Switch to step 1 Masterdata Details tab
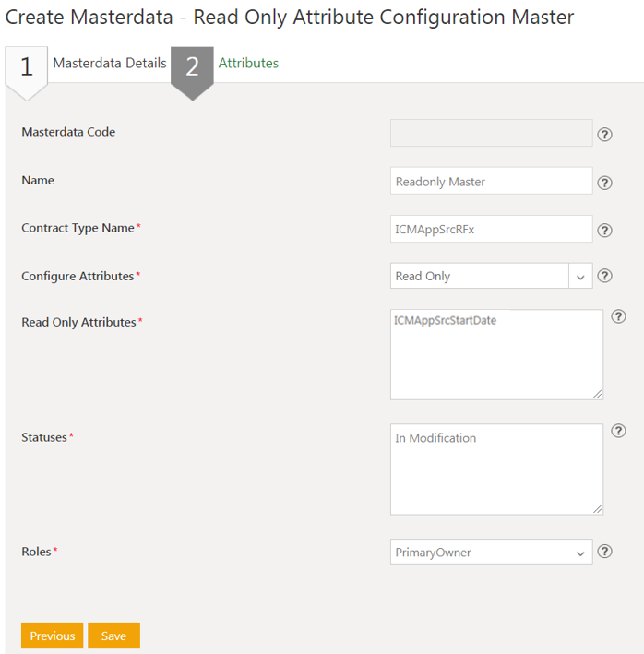 click(x=109, y=64)
